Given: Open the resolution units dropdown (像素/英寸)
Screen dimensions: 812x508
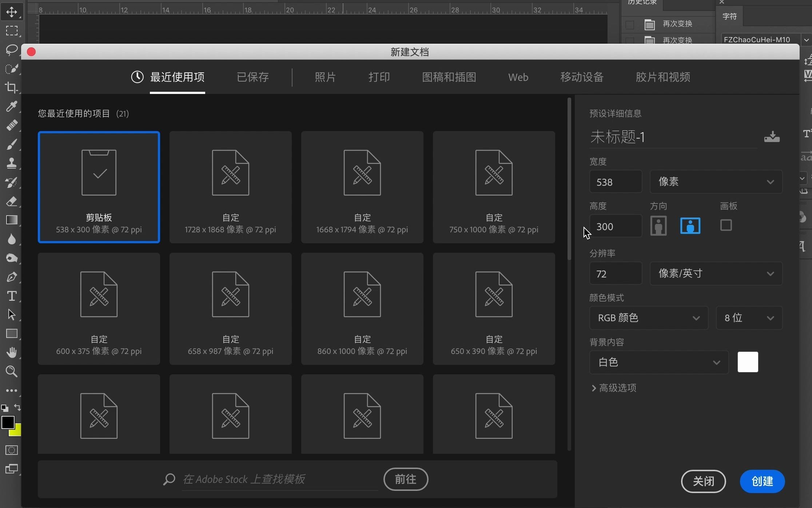Looking at the screenshot, I should (716, 273).
